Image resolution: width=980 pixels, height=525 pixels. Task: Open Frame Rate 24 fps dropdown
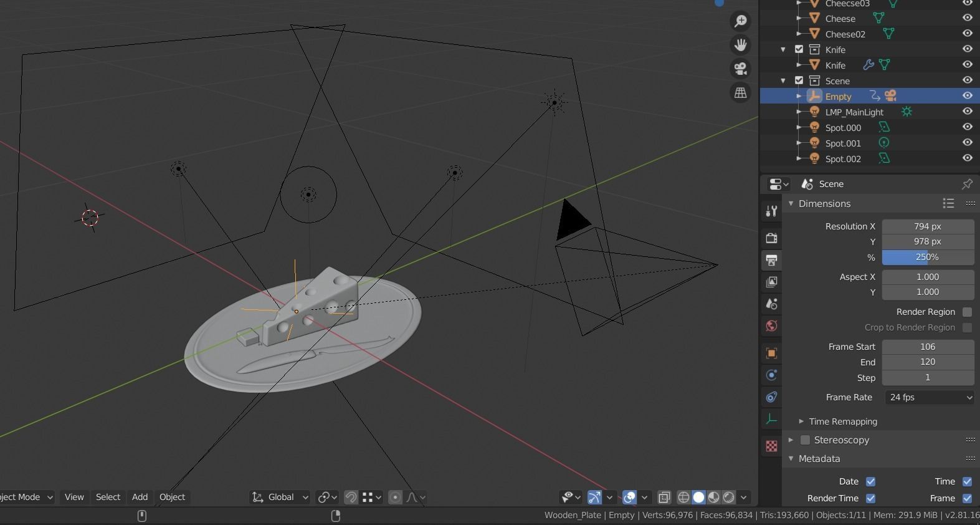[x=928, y=397]
